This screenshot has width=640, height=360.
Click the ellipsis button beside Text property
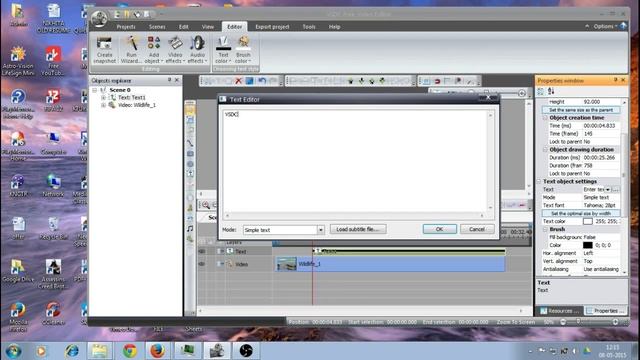pos(616,189)
